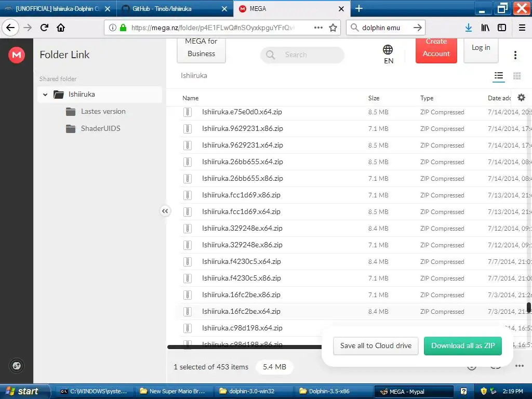
Task: Open column settings gear icon
Action: click(521, 98)
